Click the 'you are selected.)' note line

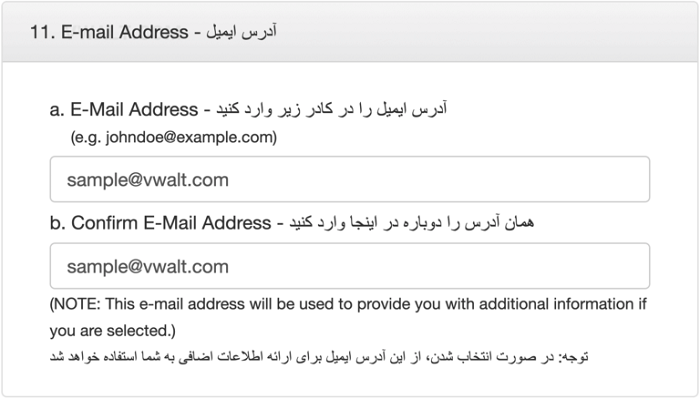(112, 331)
